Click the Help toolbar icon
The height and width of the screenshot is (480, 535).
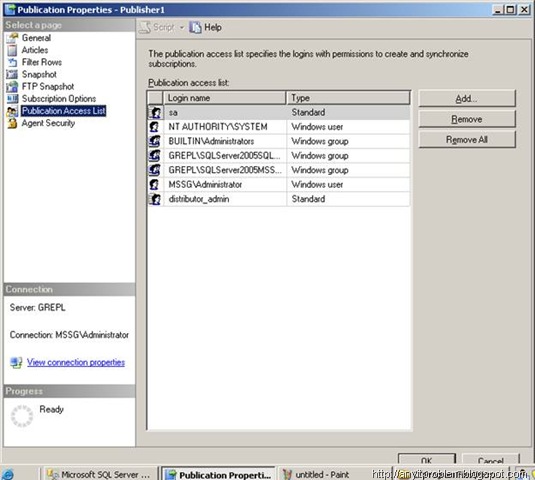196,27
